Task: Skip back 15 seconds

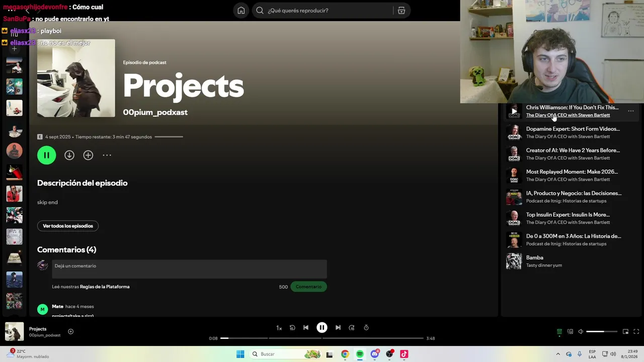Action: (x=292, y=328)
